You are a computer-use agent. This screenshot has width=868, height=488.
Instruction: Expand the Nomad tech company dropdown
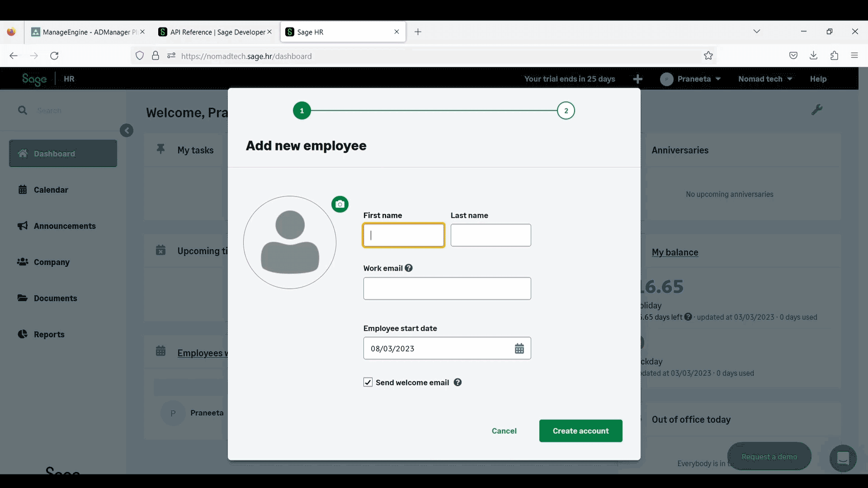tap(765, 79)
